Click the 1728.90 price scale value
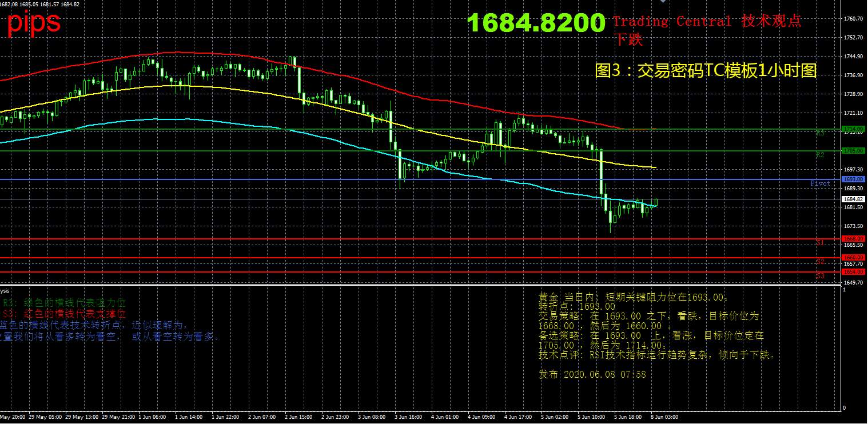The image size is (868, 424). (x=854, y=94)
